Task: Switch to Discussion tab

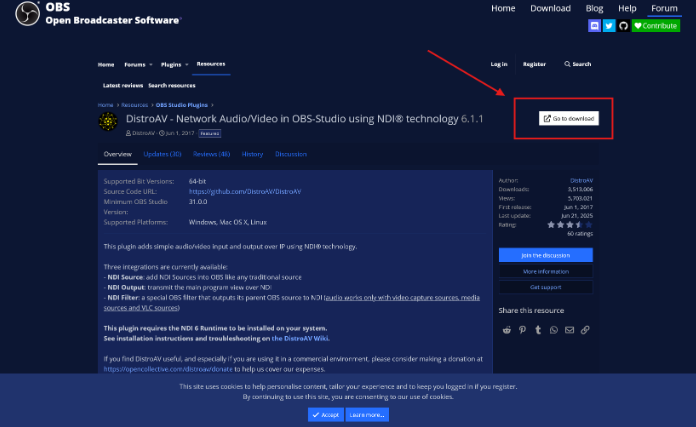Action: 291,154
